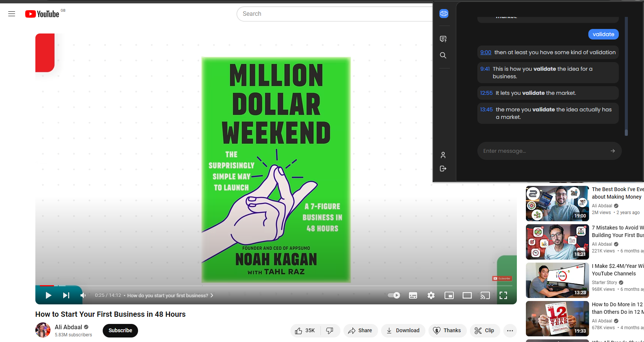
Task: Open 'How to Do More in 12' thumbnail
Action: tap(557, 319)
